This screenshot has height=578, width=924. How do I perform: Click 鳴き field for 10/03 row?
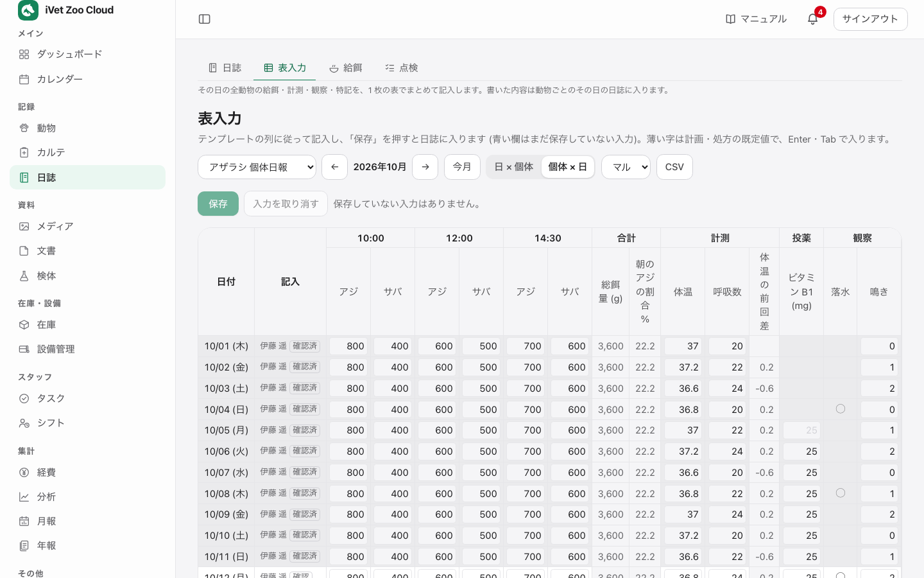tap(879, 389)
